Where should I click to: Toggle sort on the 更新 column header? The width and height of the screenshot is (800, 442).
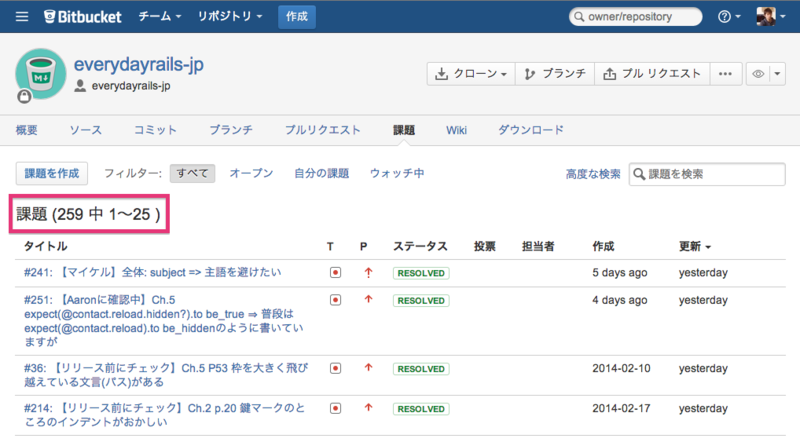pyautogui.click(x=694, y=247)
